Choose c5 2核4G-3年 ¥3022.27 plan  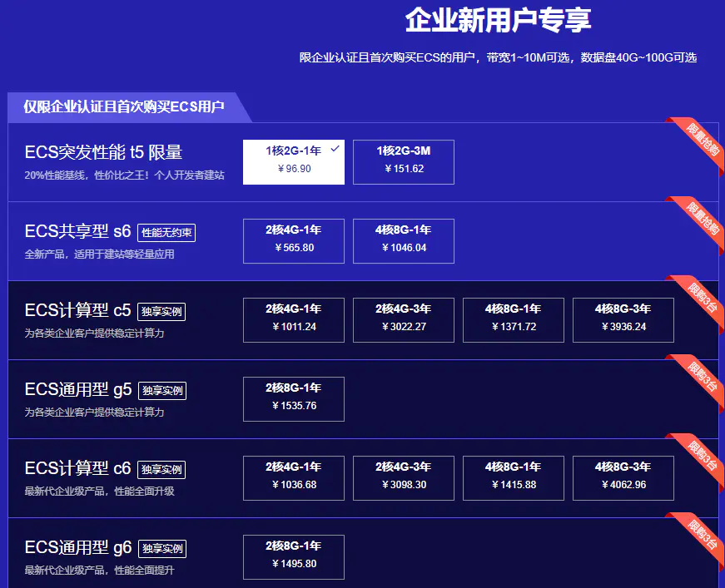(404, 320)
